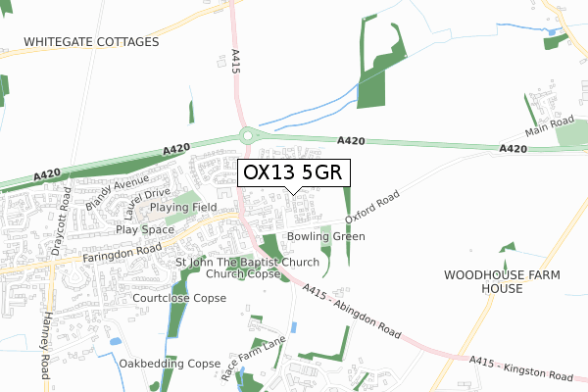
Task: Select St John The Baptist Church label
Action: (248, 262)
